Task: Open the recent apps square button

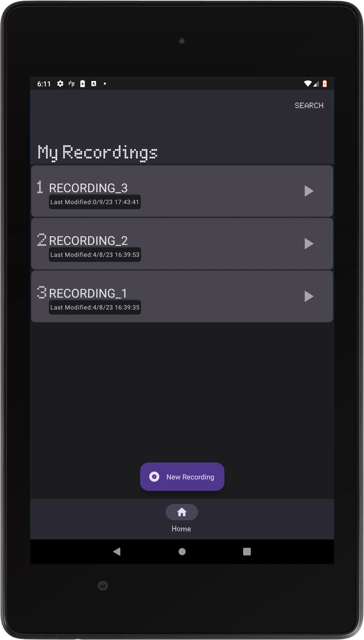Action: [247, 551]
